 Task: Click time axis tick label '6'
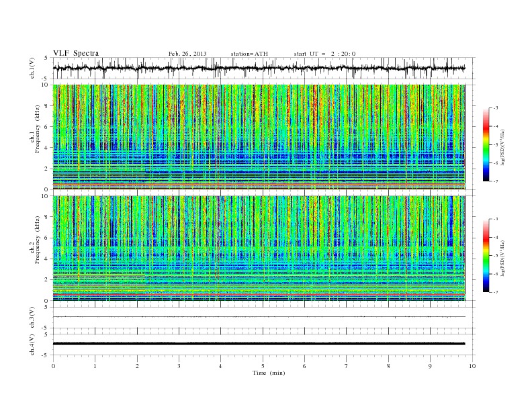coord(304,366)
